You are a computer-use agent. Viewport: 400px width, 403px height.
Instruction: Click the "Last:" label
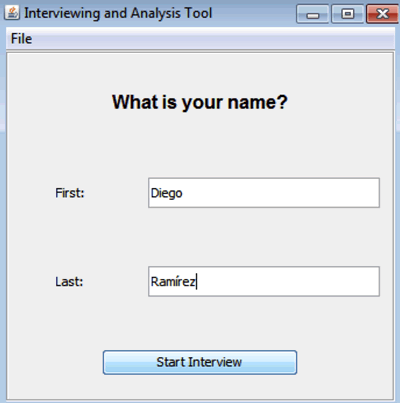[69, 282]
